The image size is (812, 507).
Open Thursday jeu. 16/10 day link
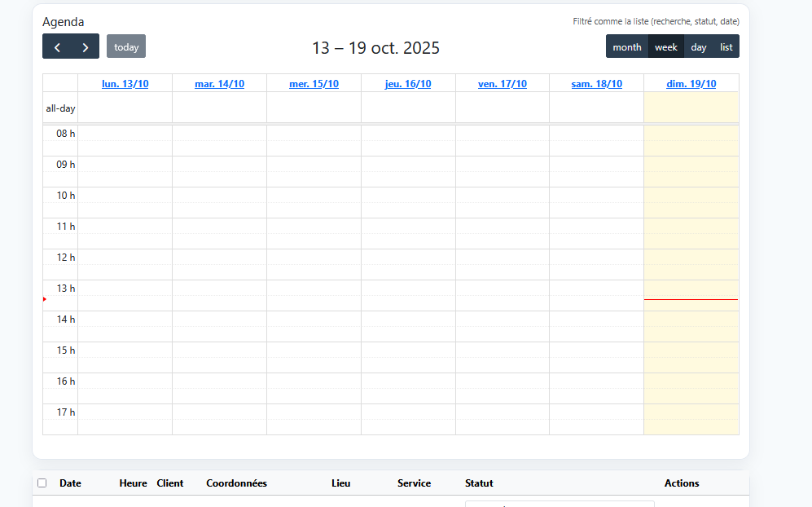point(408,84)
